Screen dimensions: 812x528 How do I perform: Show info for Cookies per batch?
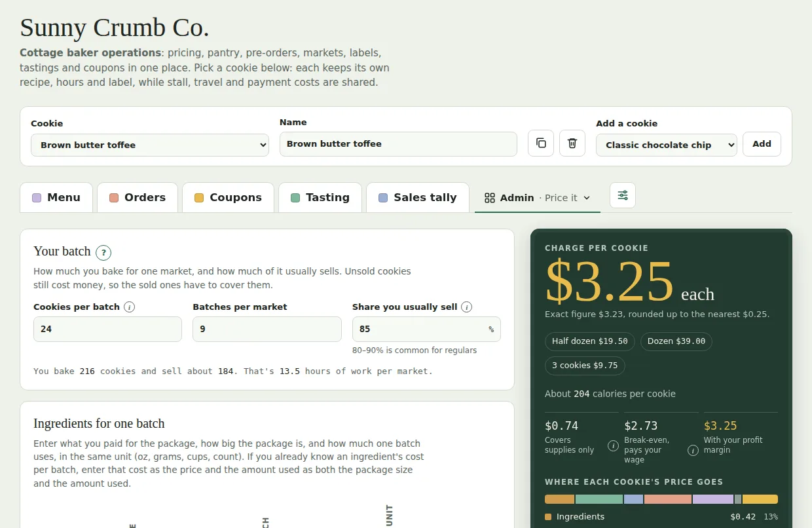click(x=130, y=307)
